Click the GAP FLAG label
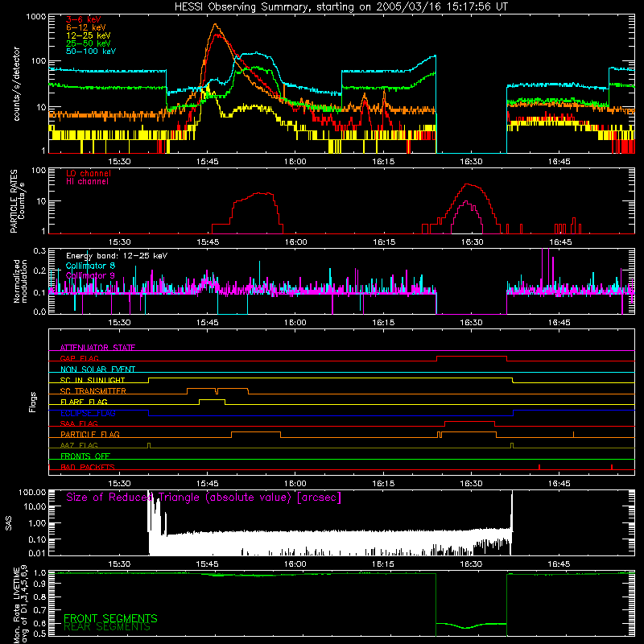Viewport: 644px width, 644px height. point(79,358)
